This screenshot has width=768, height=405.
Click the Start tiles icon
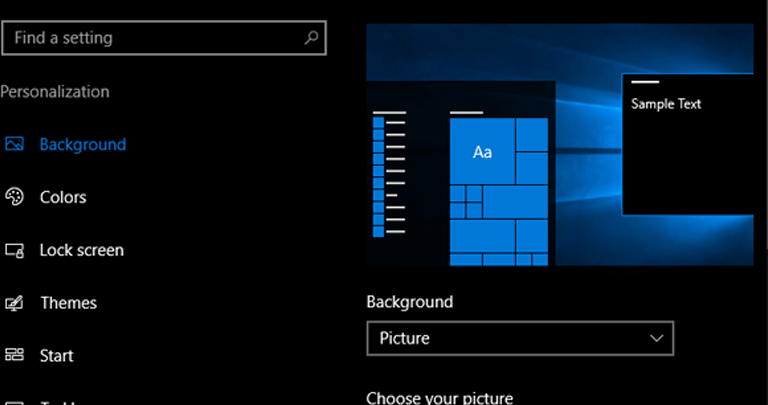pyautogui.click(x=14, y=355)
